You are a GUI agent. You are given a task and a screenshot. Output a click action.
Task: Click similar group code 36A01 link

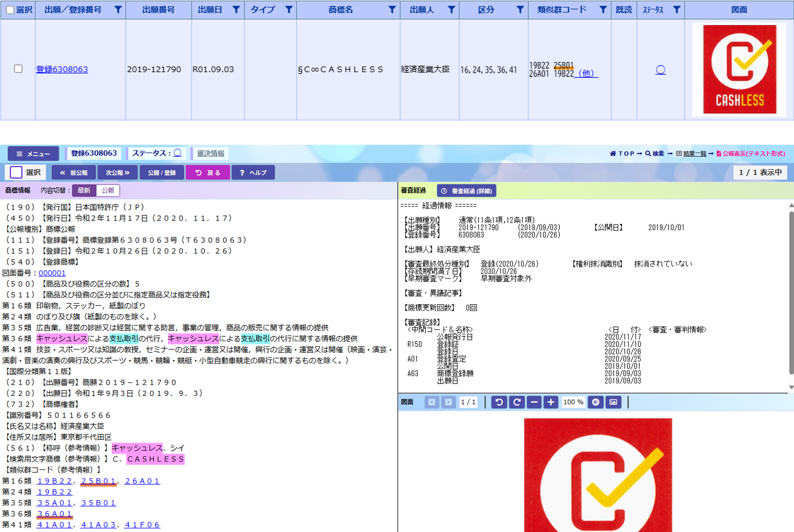click(x=55, y=514)
